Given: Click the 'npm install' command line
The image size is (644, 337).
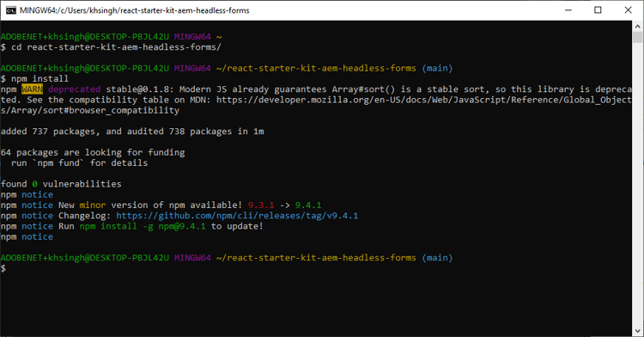Looking at the screenshot, I should coord(39,78).
